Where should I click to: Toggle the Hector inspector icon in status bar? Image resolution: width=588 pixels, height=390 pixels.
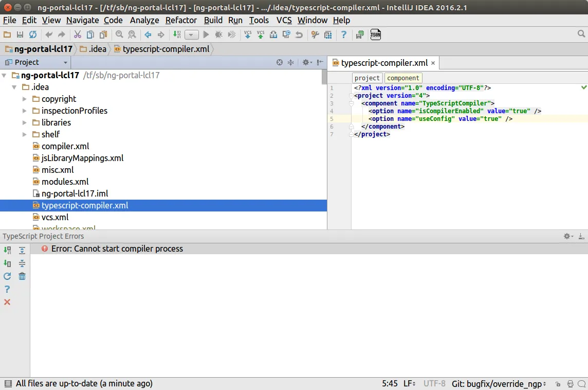pos(570,384)
